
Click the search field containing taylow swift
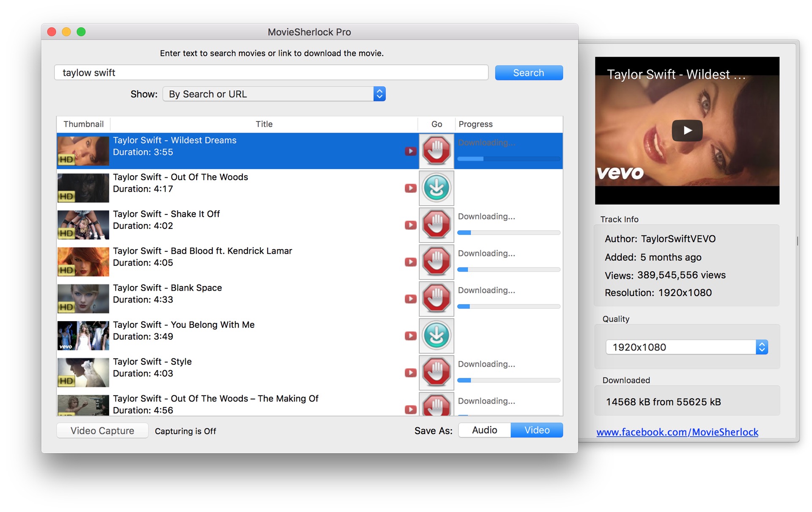[271, 72]
